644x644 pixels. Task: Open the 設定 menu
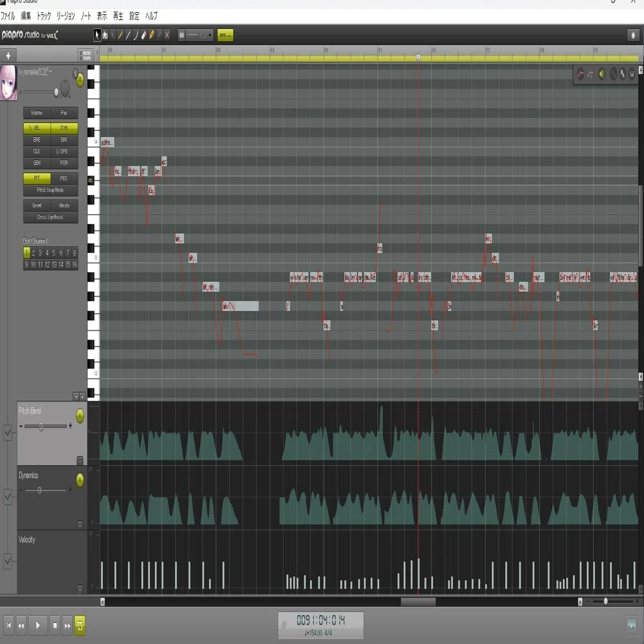(x=134, y=16)
